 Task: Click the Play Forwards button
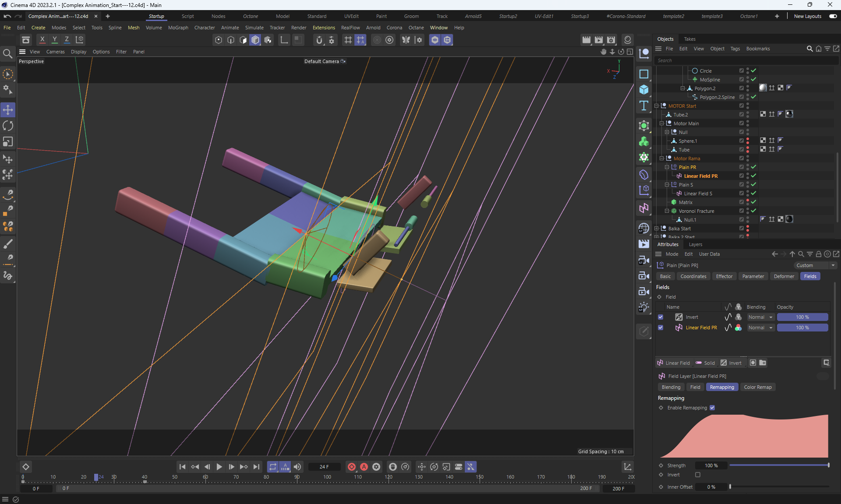click(219, 467)
